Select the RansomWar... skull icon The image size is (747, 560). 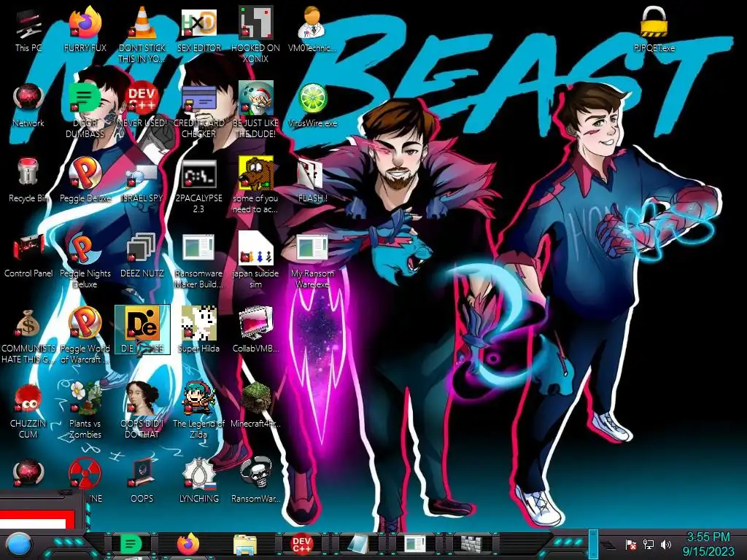pos(255,480)
